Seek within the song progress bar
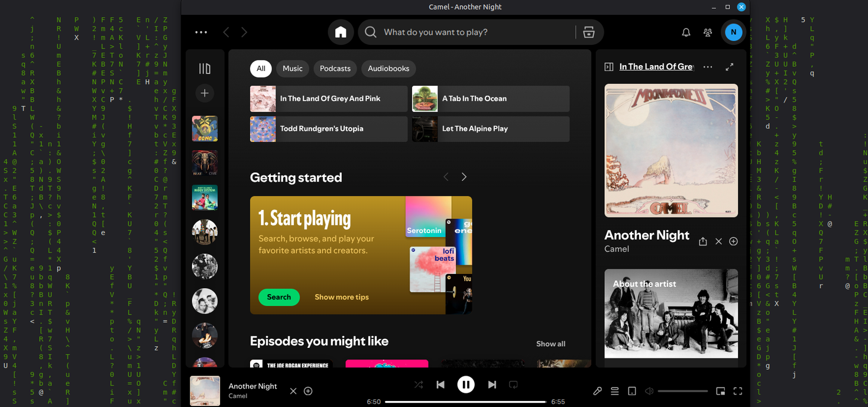 (466, 402)
